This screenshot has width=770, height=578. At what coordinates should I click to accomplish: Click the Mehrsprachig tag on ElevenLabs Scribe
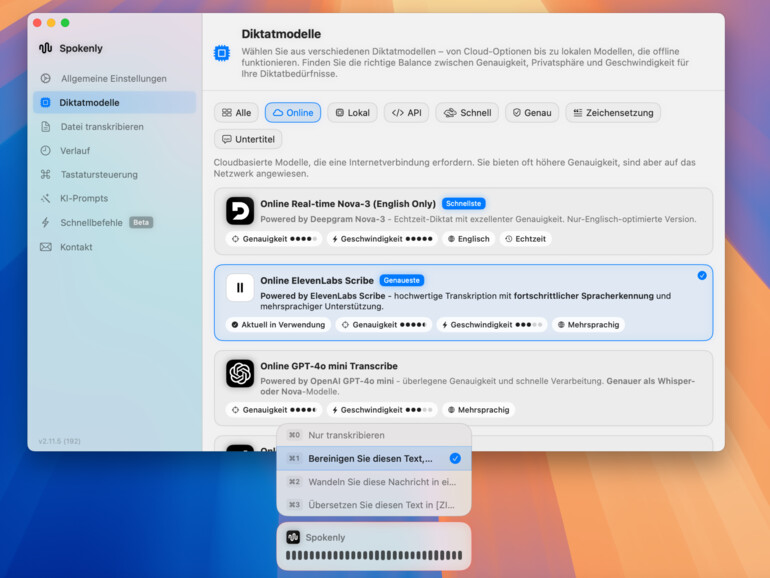point(588,325)
